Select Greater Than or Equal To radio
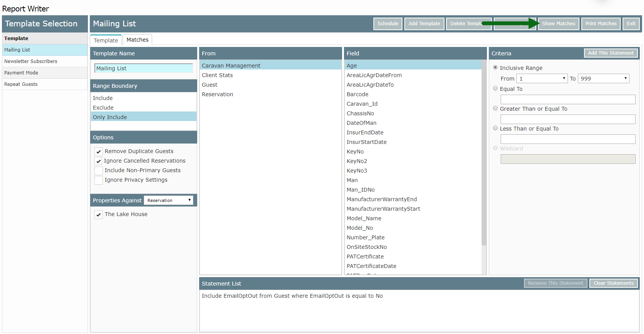This screenshot has height=334, width=644. tap(495, 108)
